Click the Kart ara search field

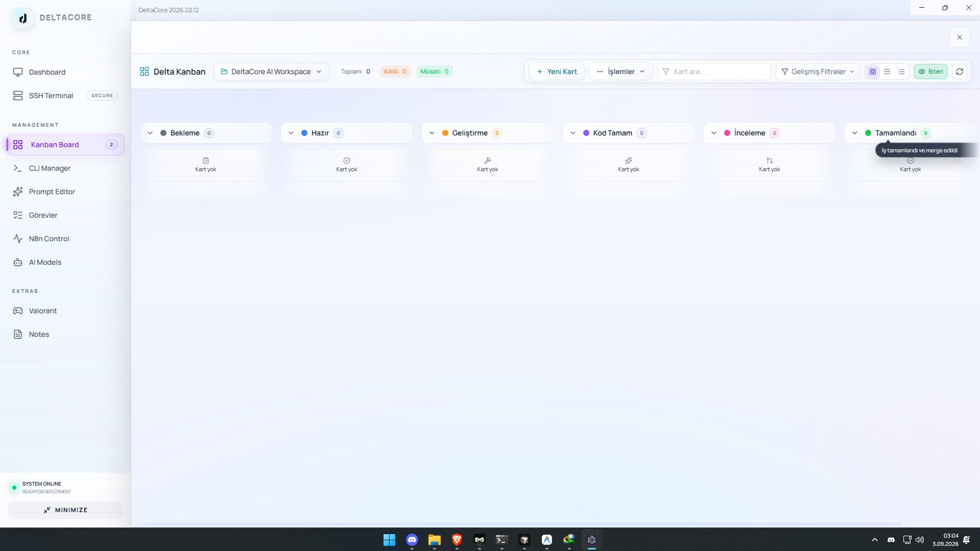[x=714, y=72]
